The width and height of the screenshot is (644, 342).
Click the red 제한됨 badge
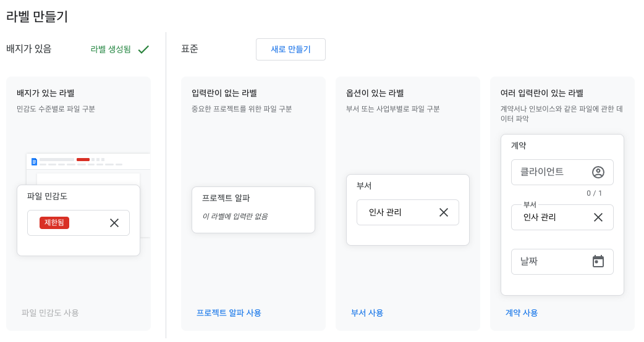pyautogui.click(x=54, y=223)
